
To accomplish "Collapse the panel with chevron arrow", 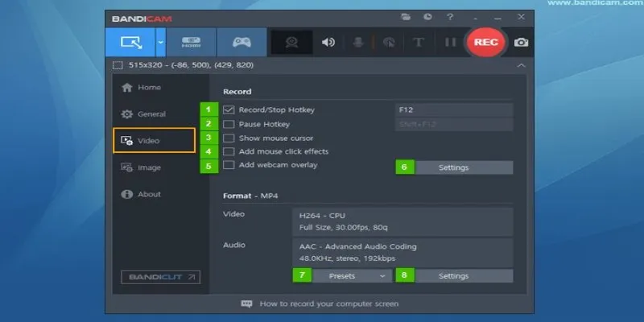I will [x=521, y=66].
